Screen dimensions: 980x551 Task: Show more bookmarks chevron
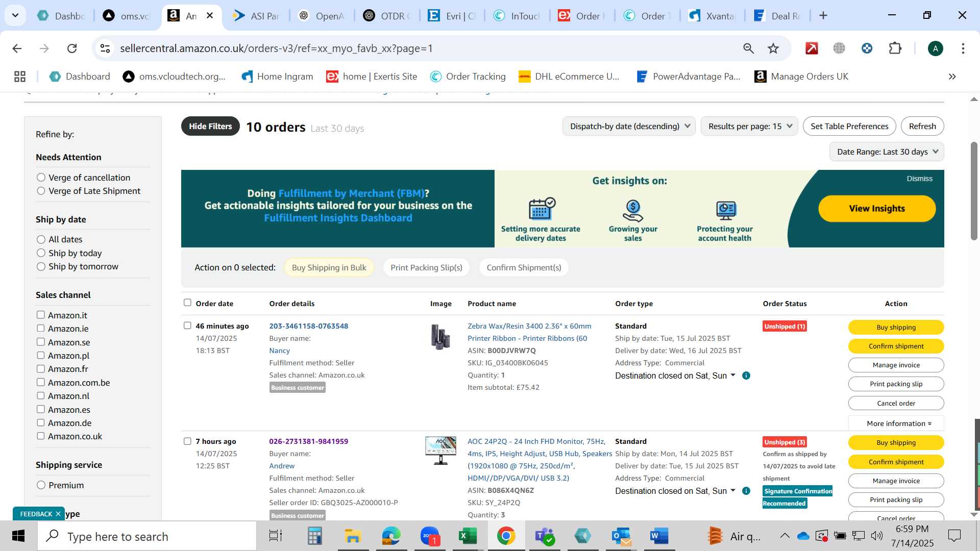point(952,77)
